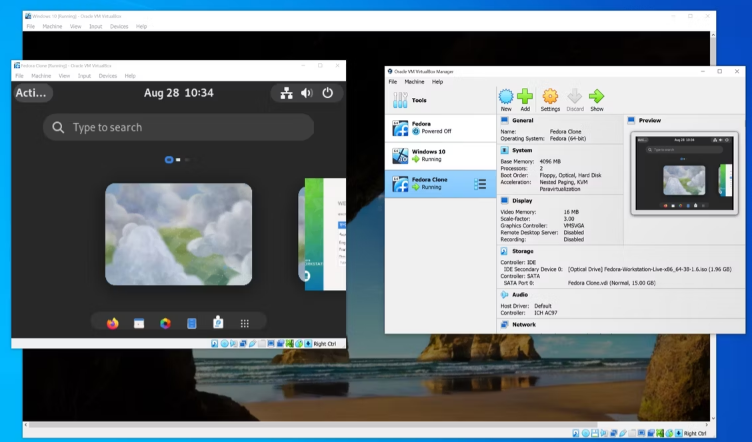Viewport: 752px width, 442px height.
Task: Click network status icon in Fedora Clone status bar
Action: [x=243, y=344]
